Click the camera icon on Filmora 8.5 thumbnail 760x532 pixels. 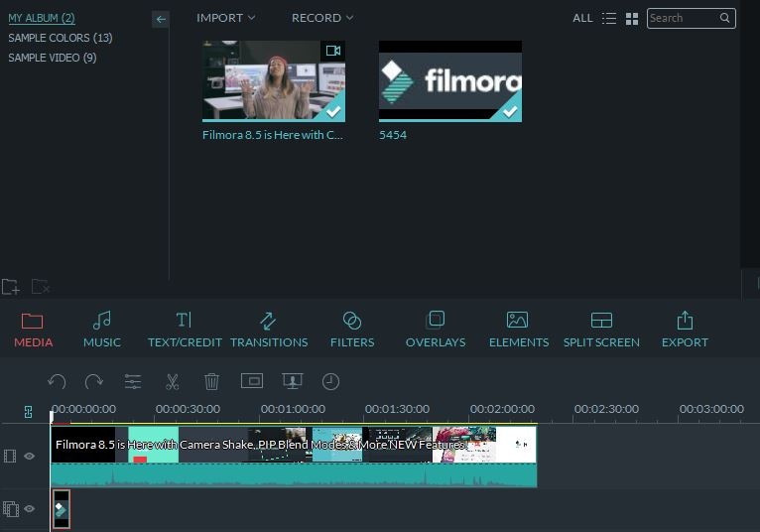[333, 51]
